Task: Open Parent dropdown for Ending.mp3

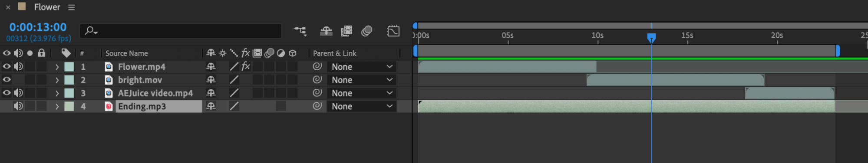Action: pos(362,106)
